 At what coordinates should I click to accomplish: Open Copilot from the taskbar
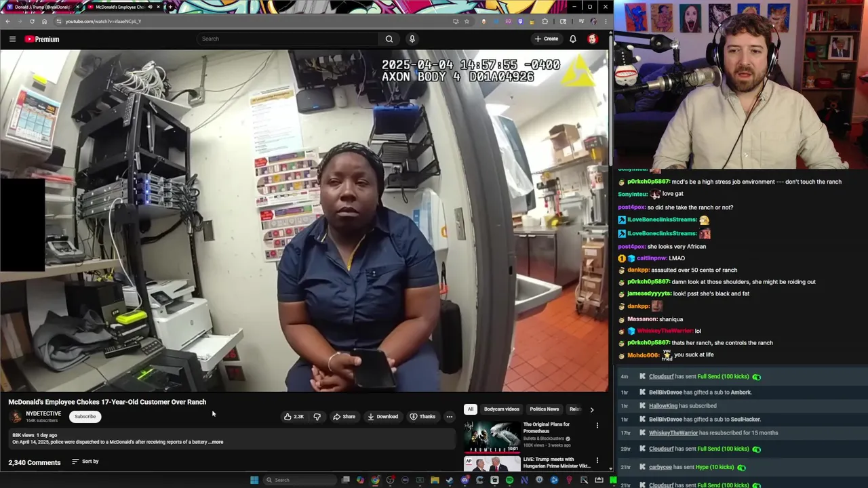point(360,480)
